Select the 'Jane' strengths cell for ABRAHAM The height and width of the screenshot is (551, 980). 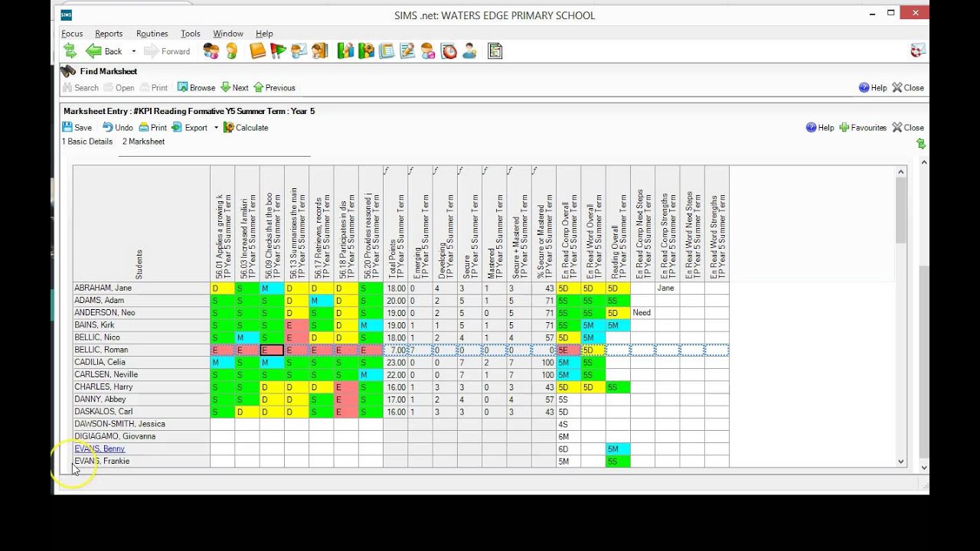click(x=667, y=289)
